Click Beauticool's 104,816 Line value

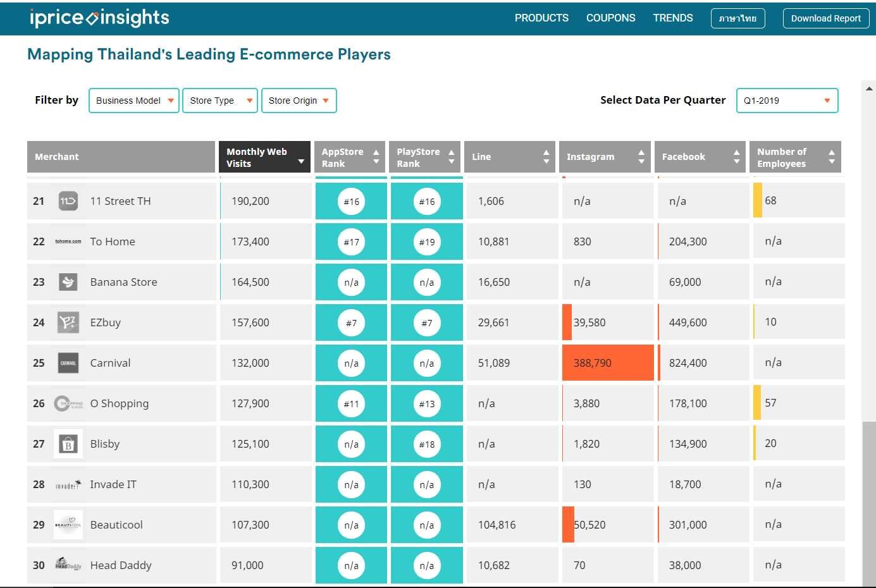tap(497, 525)
